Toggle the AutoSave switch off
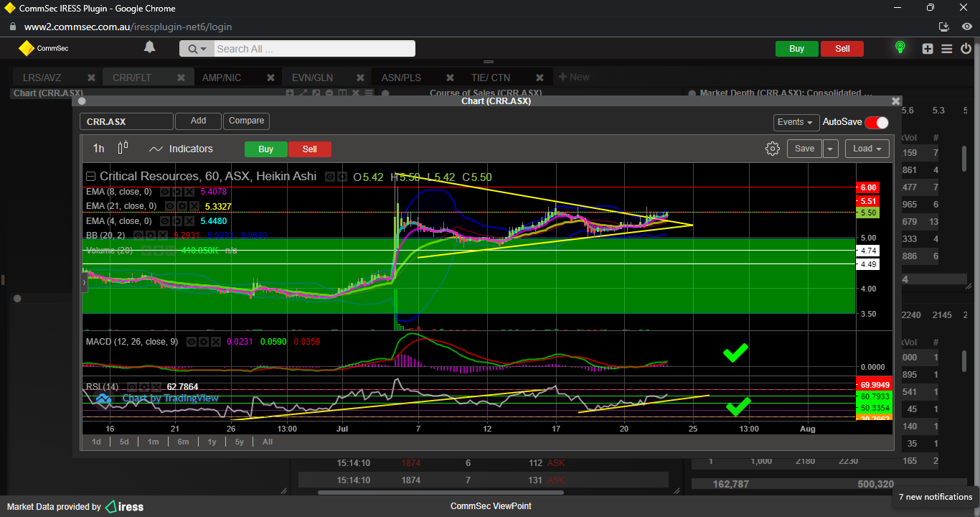 click(x=876, y=122)
